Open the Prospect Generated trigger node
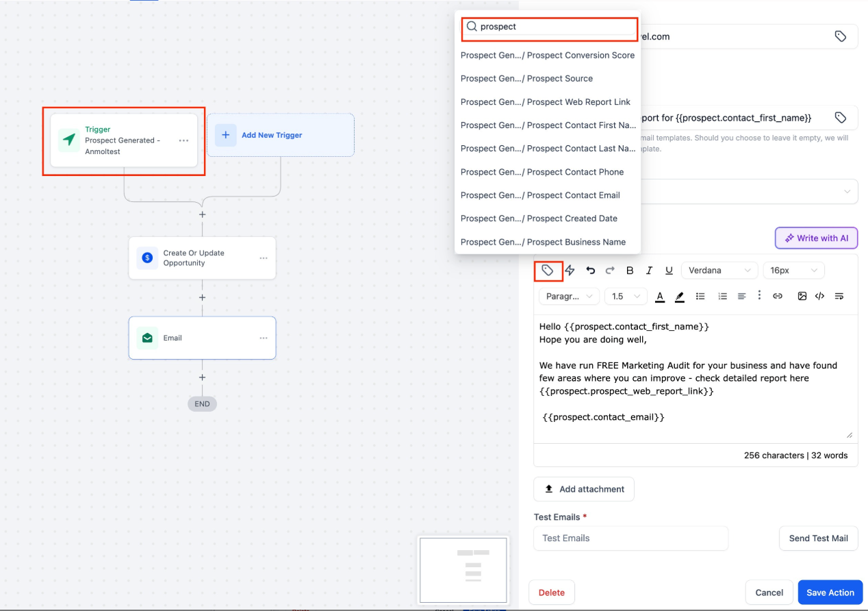Image resolution: width=868 pixels, height=611 pixels. [x=124, y=140]
